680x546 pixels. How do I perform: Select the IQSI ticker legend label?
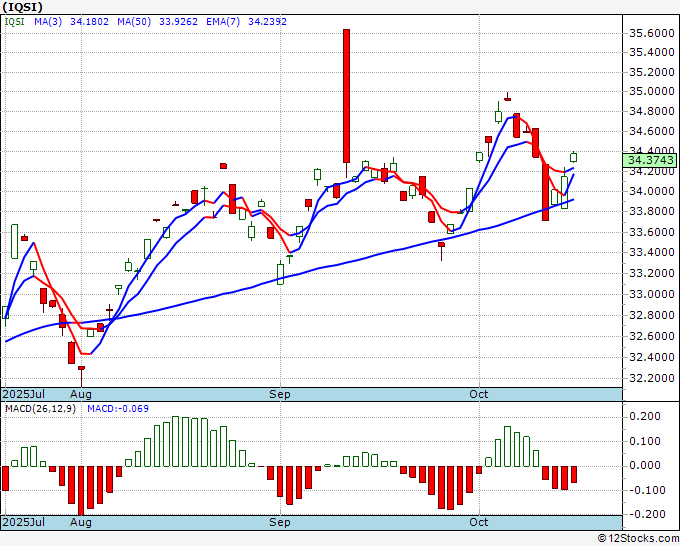[14, 21]
